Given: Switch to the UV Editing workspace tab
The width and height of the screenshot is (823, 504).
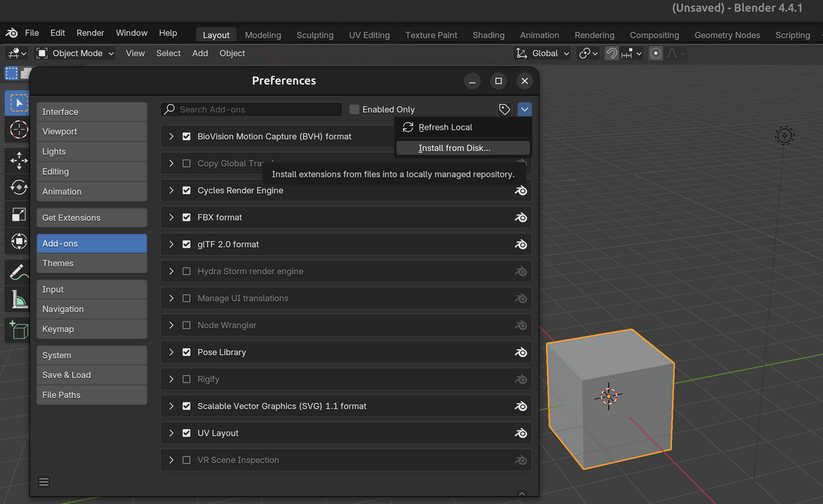Looking at the screenshot, I should (369, 35).
